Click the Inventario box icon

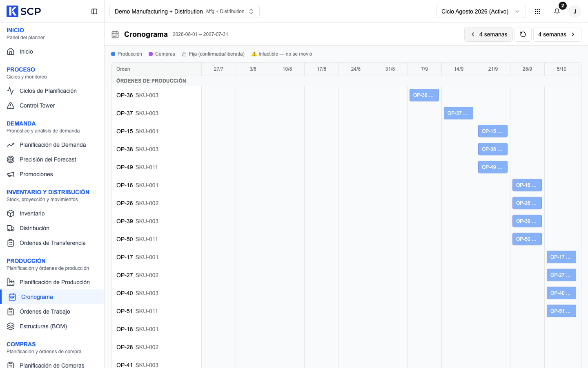(x=11, y=213)
